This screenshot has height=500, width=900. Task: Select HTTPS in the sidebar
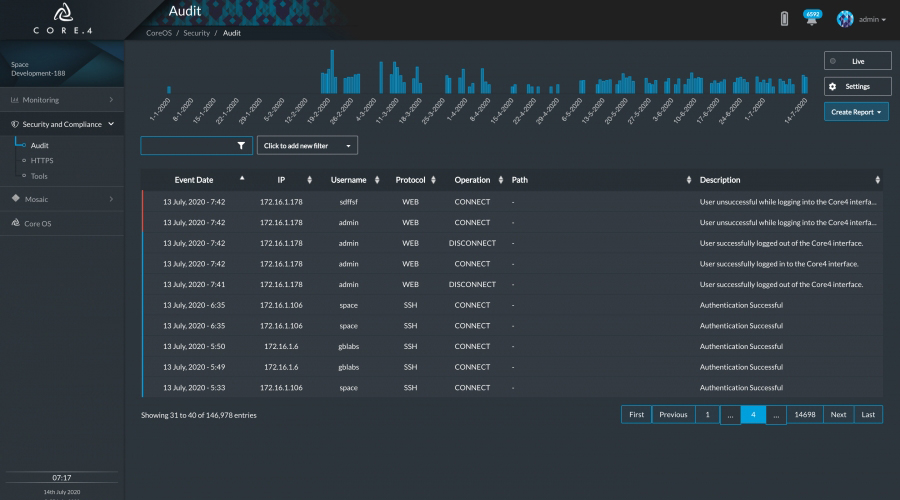click(42, 161)
